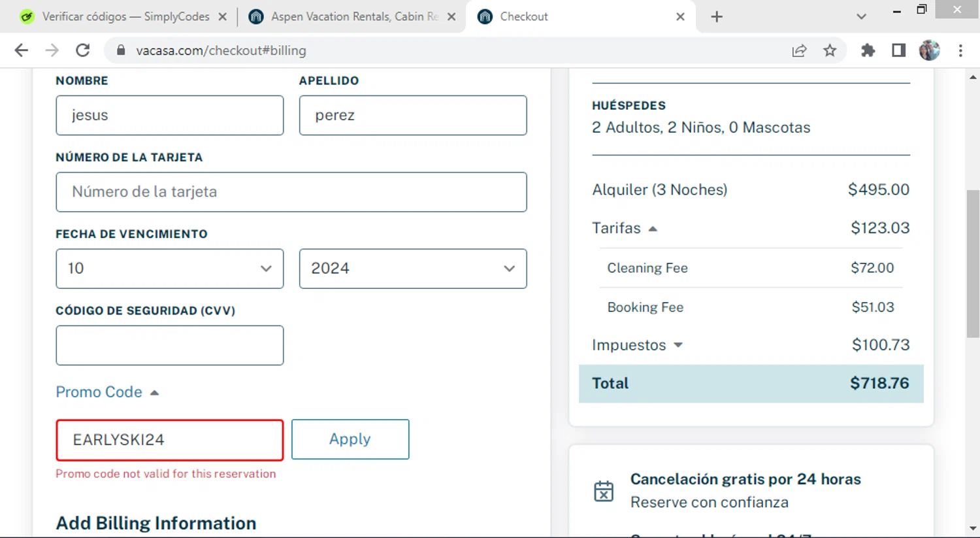Bookmark this page with the star icon
The width and height of the screenshot is (980, 538).
pos(830,50)
